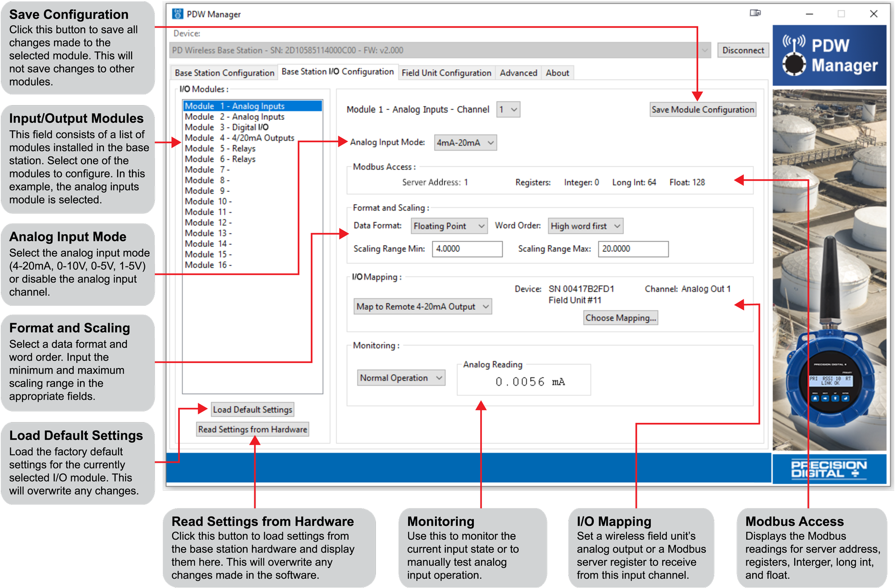
Task: Click the Disconnect button
Action: (x=743, y=50)
